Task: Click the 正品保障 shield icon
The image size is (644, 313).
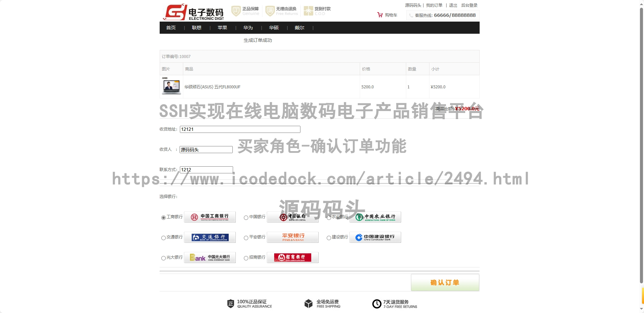Action: [236, 11]
